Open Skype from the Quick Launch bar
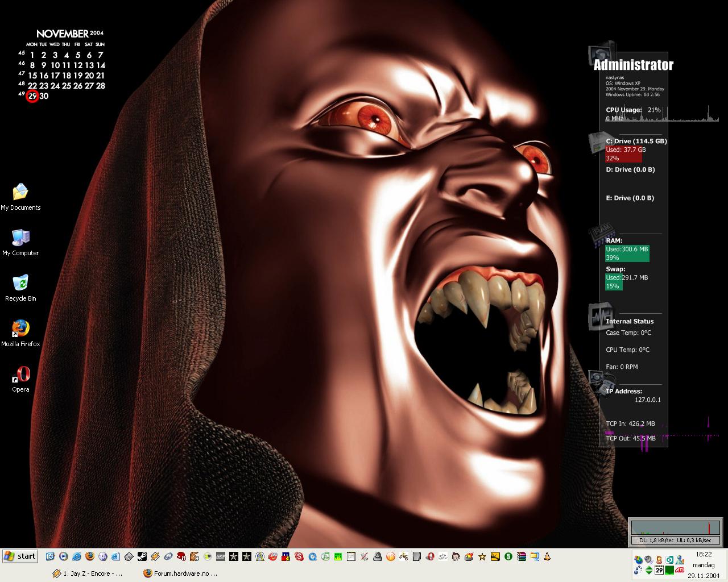Viewport: 728px width, 582px height. (x=299, y=556)
